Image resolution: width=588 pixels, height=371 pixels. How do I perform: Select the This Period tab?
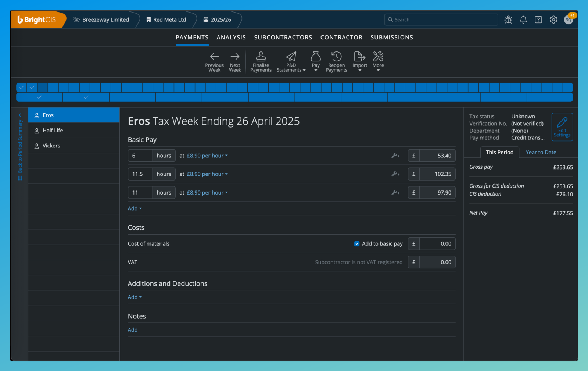pyautogui.click(x=500, y=152)
